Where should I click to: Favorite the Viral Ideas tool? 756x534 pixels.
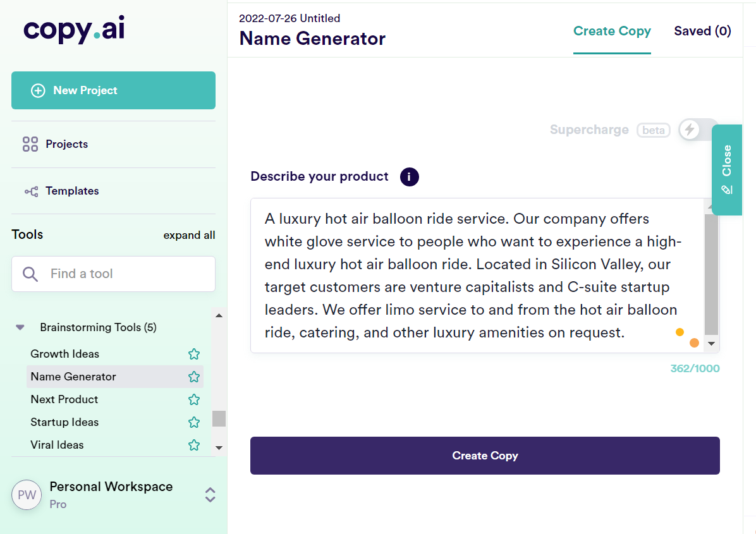coord(194,445)
